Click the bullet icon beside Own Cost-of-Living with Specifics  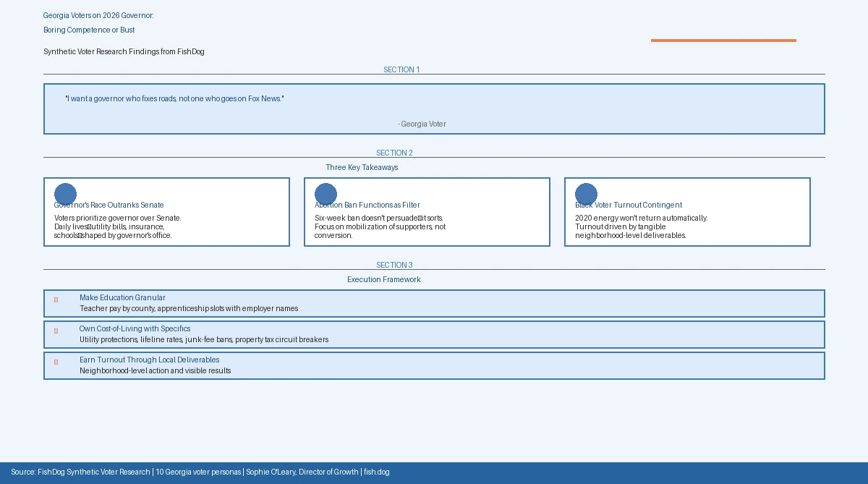pos(56,331)
